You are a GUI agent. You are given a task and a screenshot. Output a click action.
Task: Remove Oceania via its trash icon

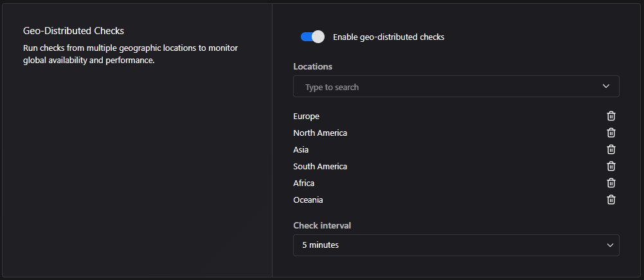click(x=611, y=200)
